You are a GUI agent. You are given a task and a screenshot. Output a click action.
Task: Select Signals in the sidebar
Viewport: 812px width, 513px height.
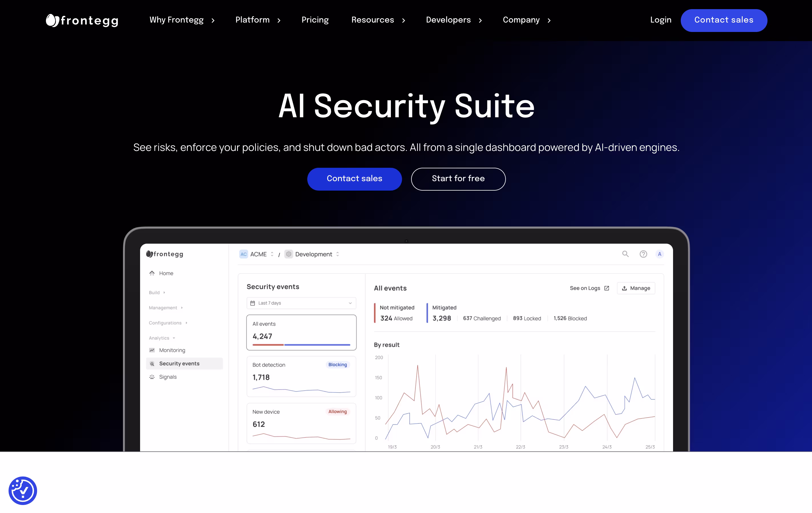184,377
